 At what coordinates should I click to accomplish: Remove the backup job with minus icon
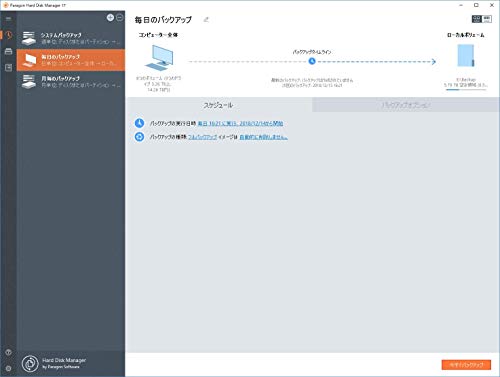tap(120, 18)
